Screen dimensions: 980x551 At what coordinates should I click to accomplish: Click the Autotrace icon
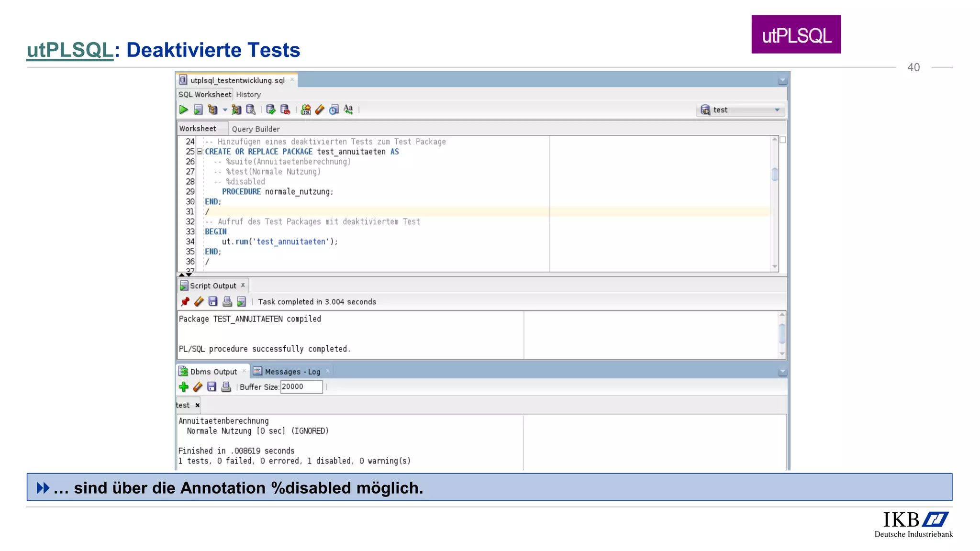click(236, 110)
